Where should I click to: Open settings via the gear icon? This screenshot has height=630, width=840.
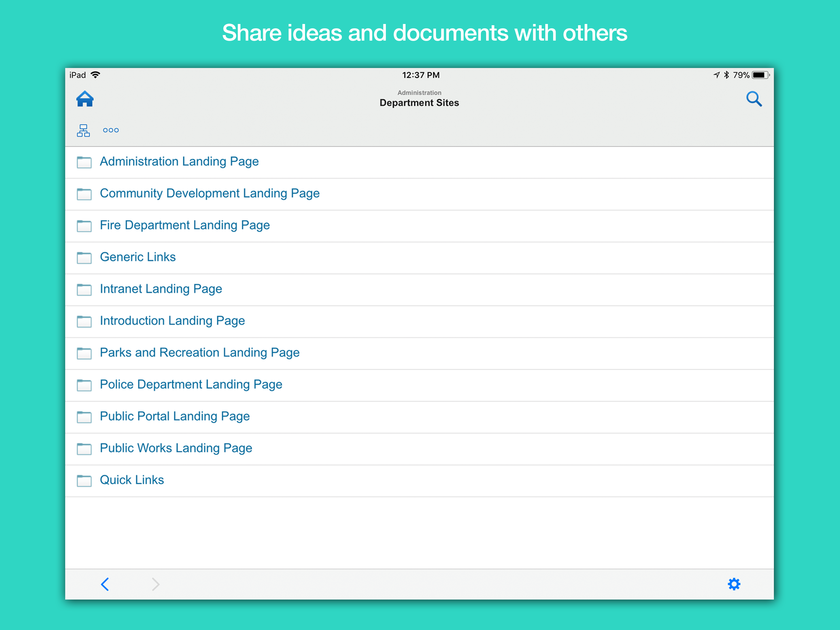pos(734,584)
